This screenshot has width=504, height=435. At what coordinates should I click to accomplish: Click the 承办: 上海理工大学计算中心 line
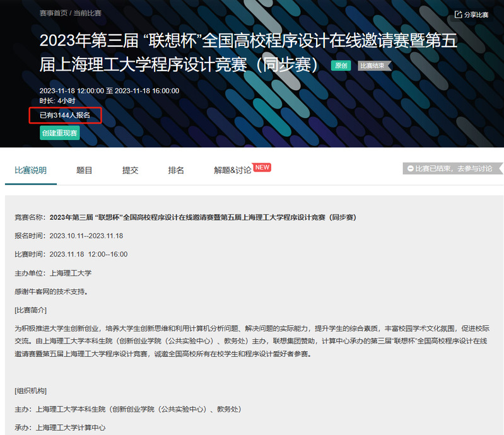pyautogui.click(x=60, y=428)
